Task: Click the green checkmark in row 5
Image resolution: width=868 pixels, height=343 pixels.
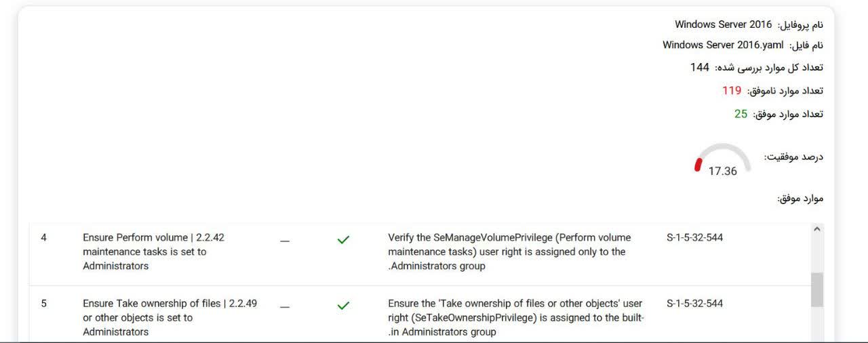Action: tap(343, 306)
